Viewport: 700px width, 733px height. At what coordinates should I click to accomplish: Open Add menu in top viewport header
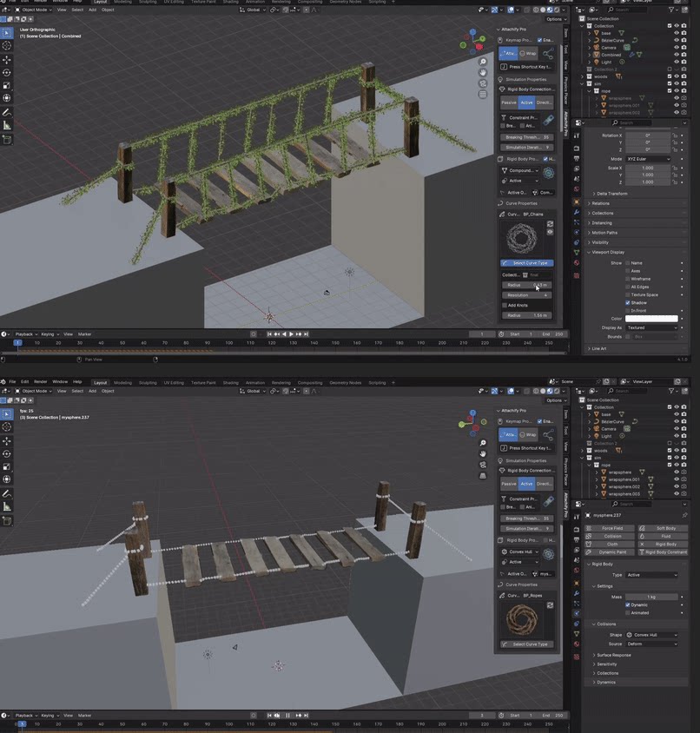click(93, 10)
